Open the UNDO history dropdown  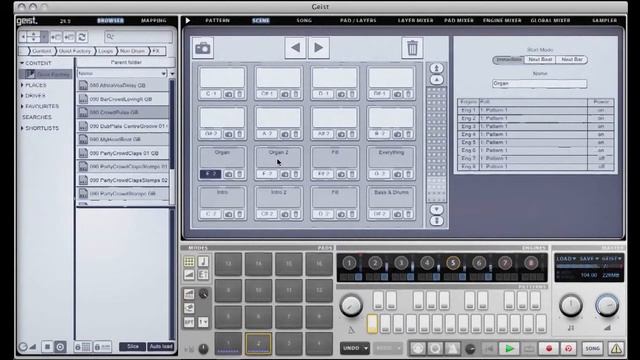click(366, 349)
